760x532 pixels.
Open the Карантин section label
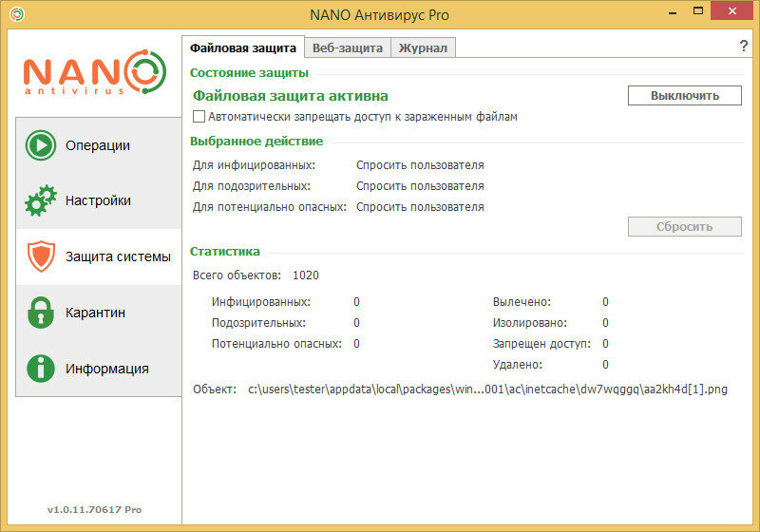pos(95,313)
